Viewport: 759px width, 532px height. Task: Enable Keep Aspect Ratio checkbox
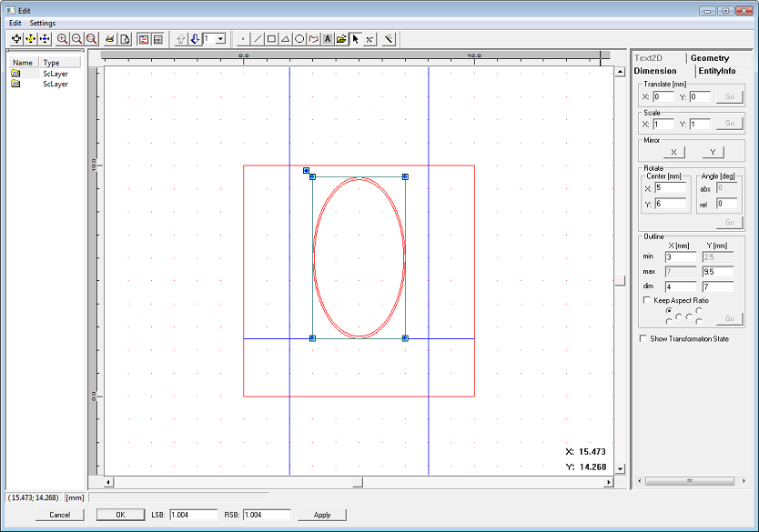pyautogui.click(x=647, y=300)
